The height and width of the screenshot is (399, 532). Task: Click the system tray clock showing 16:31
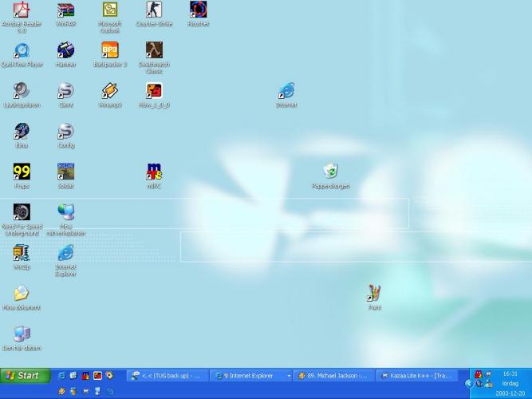pos(510,373)
